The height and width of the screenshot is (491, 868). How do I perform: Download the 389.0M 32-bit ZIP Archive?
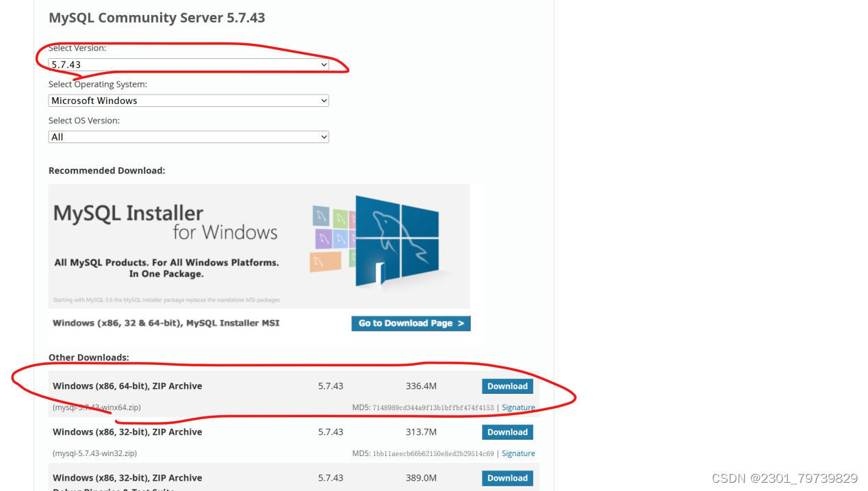(x=507, y=478)
